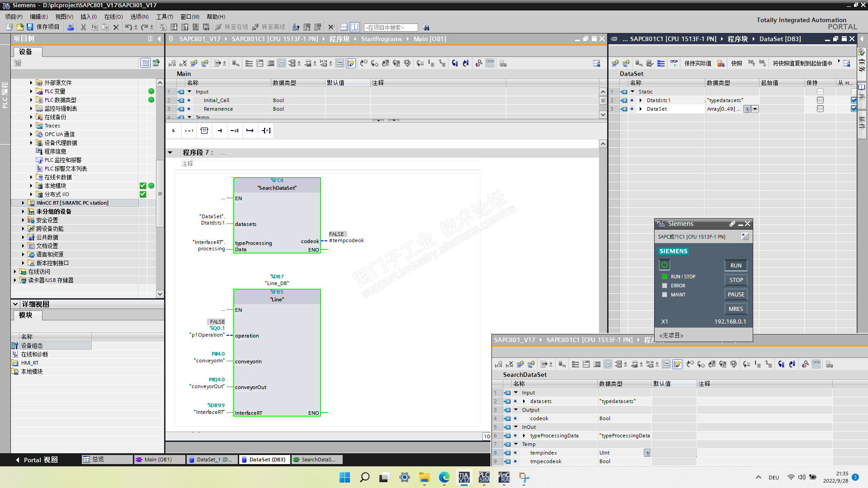
Task: Toggle retain checkbox for Dtatdsts1 row
Action: [820, 100]
